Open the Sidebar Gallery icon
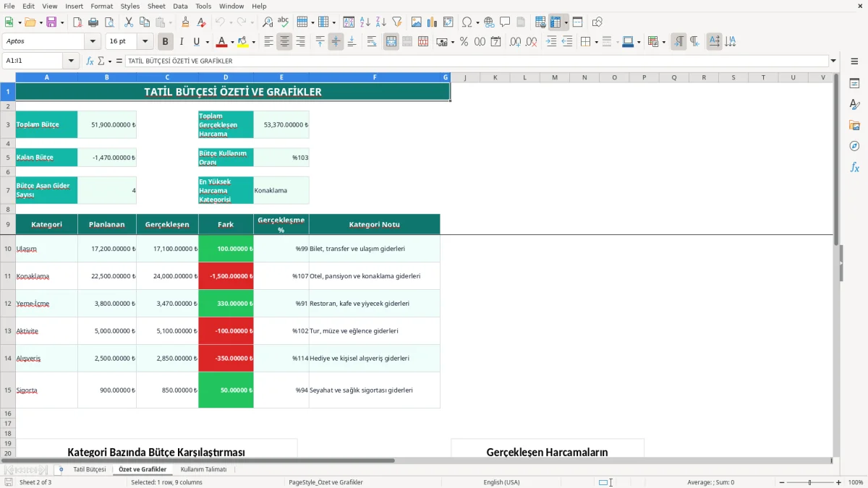Screen dimensions: 868x488 854,125
